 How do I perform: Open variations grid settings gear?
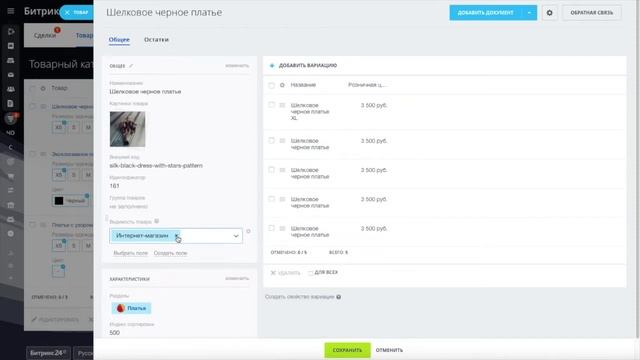[282, 85]
